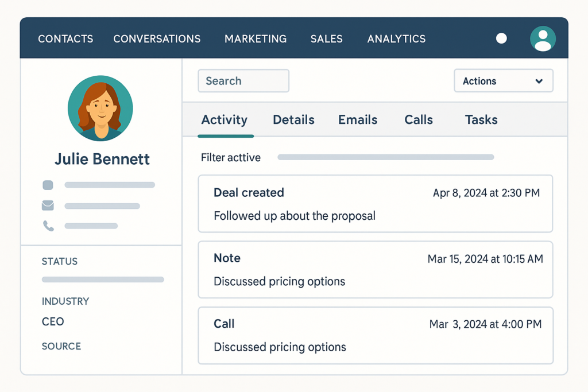The width and height of the screenshot is (588, 392).
Task: Click the Mar 15, 2024 at 10:15 AM timestamp
Action: pos(485,259)
